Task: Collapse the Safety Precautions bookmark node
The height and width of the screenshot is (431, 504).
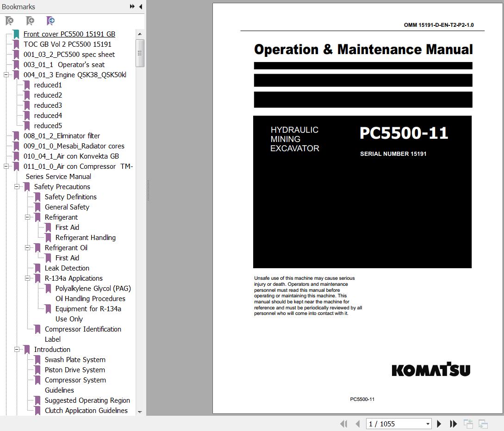Action: [17, 186]
